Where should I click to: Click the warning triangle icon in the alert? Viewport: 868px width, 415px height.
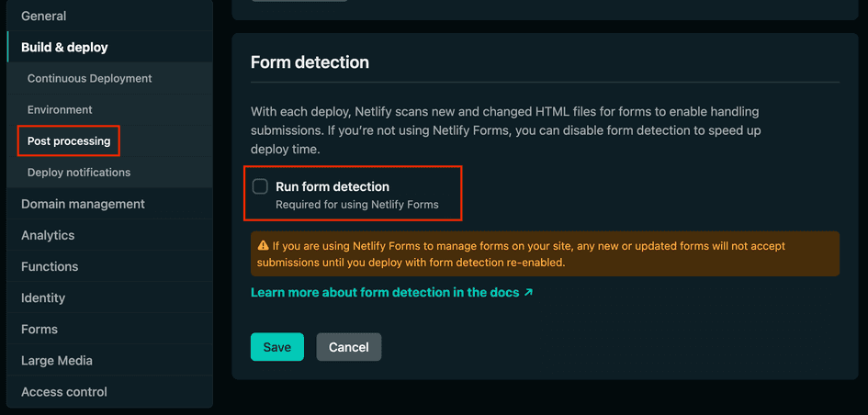(264, 246)
